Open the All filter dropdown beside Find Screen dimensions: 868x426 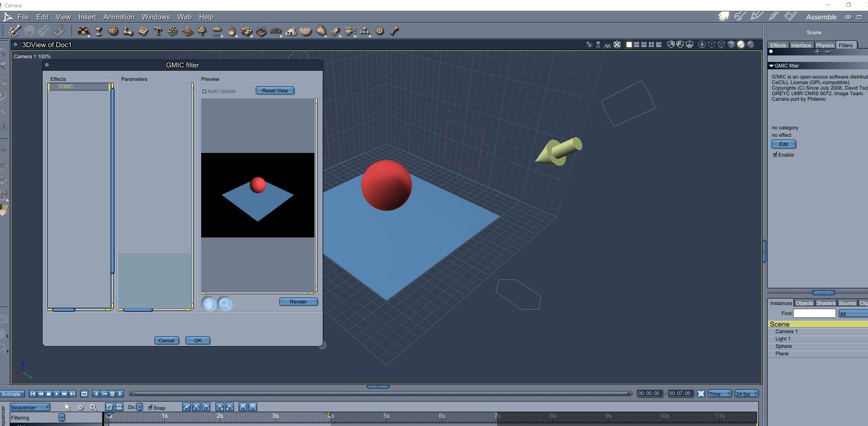[853, 314]
